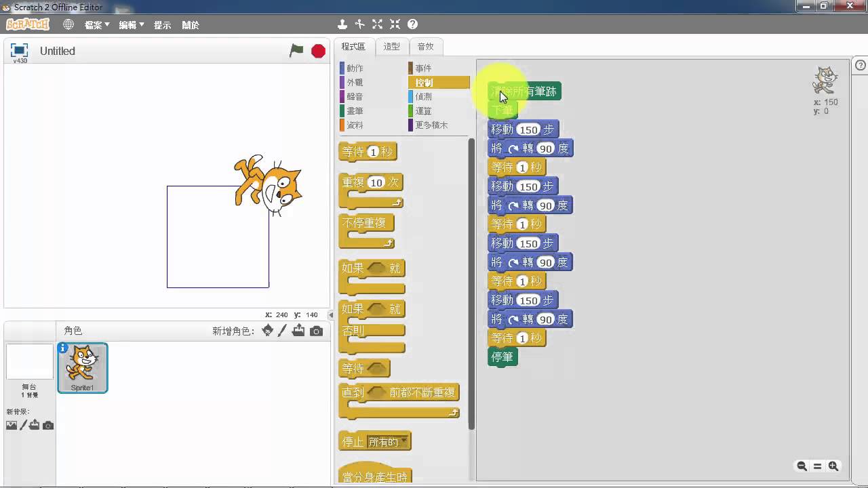Select the 資料 block category
The height and width of the screenshot is (488, 868).
pos(370,125)
